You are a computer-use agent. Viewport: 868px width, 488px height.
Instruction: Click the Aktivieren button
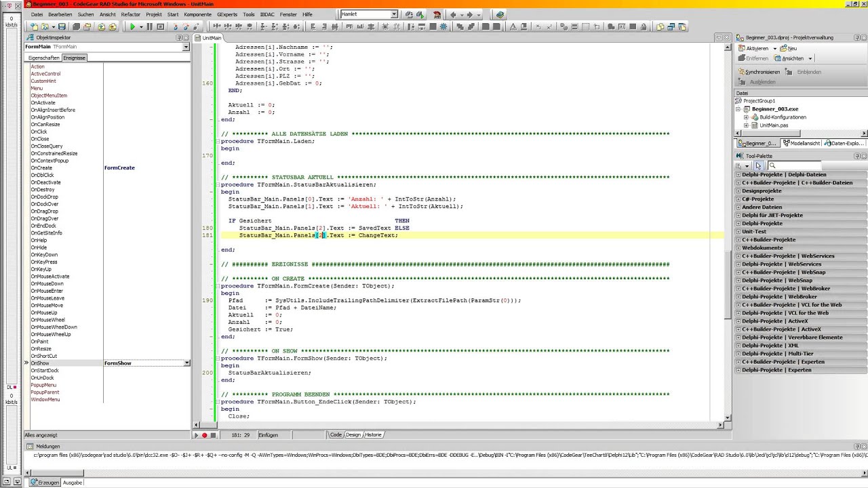click(753, 49)
